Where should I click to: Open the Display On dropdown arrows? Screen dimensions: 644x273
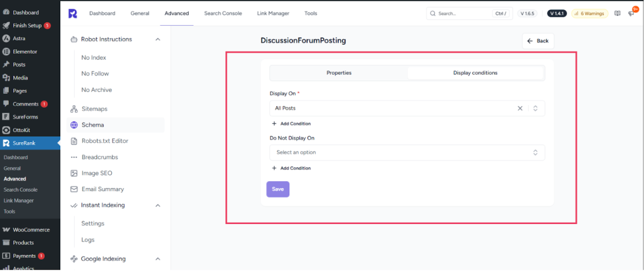click(535, 108)
